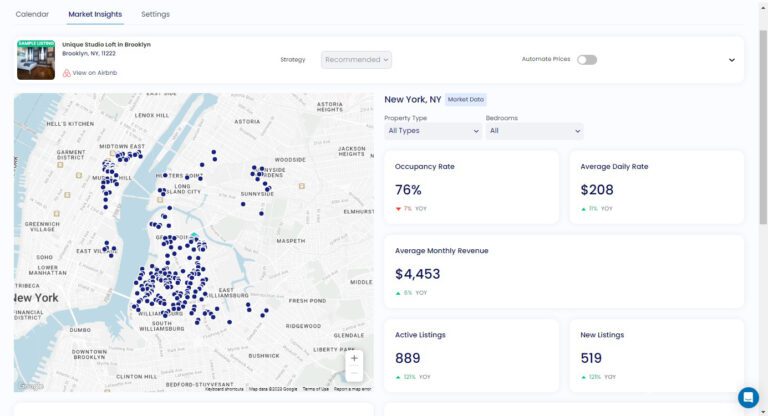The image size is (768, 416).
Task: Open the Bedrooms dropdown
Action: coord(534,131)
